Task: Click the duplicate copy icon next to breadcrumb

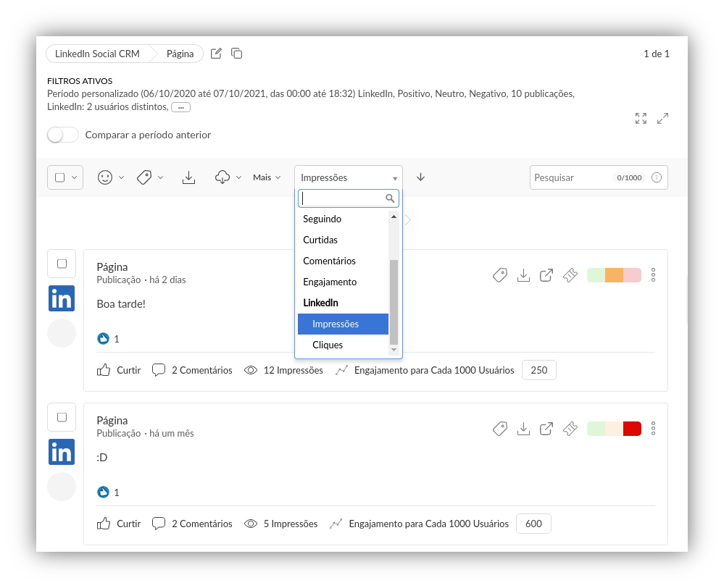Action: (x=236, y=54)
